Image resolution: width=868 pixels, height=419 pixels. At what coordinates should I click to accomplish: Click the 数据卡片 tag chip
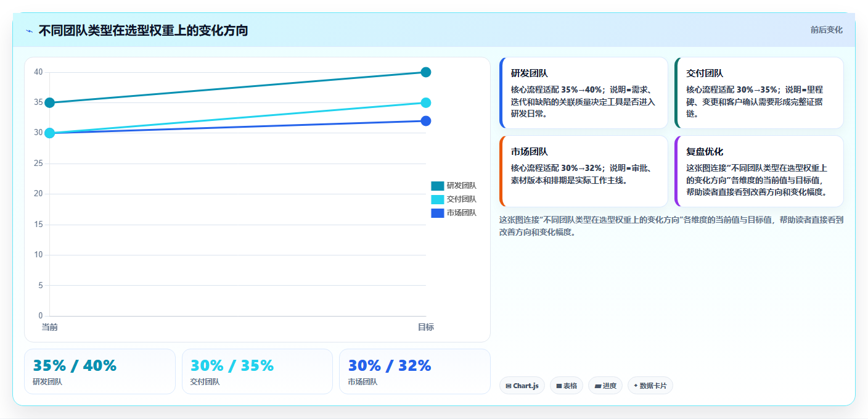[x=650, y=386]
